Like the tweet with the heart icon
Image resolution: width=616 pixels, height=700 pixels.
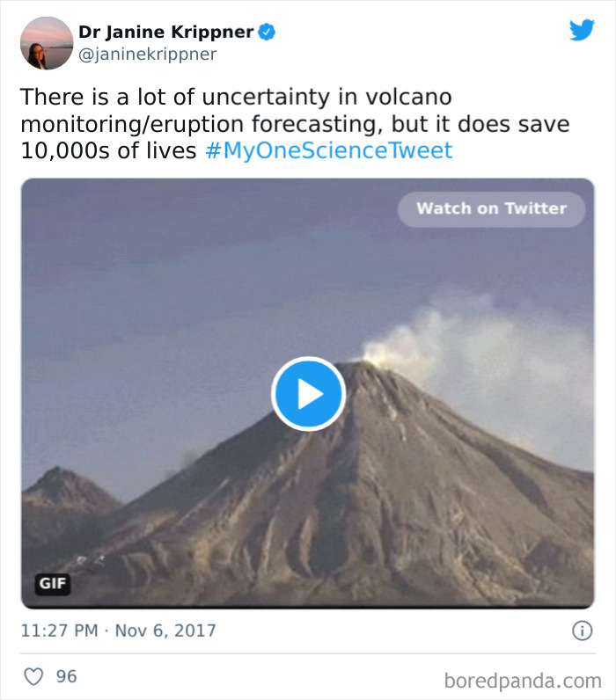click(33, 676)
